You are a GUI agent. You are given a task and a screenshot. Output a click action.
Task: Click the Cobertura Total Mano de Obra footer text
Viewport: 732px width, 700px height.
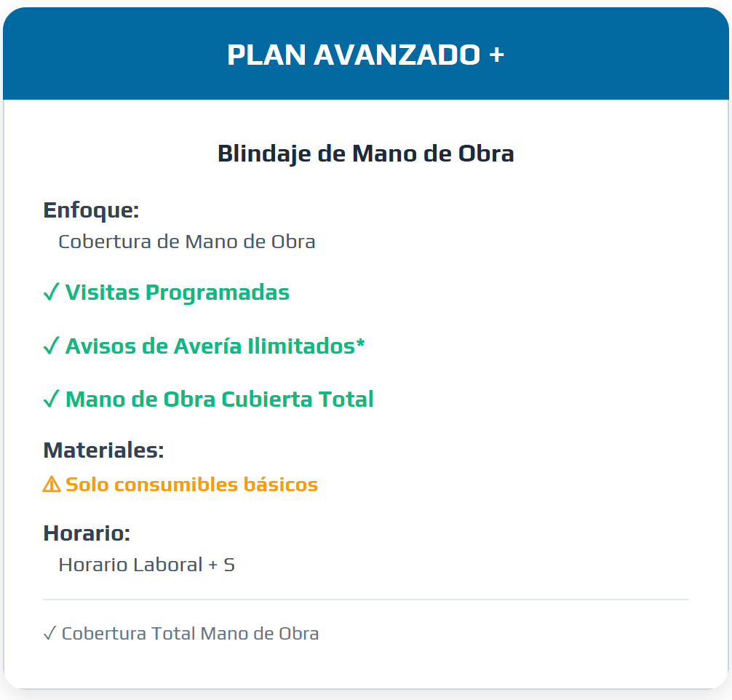[x=190, y=634]
